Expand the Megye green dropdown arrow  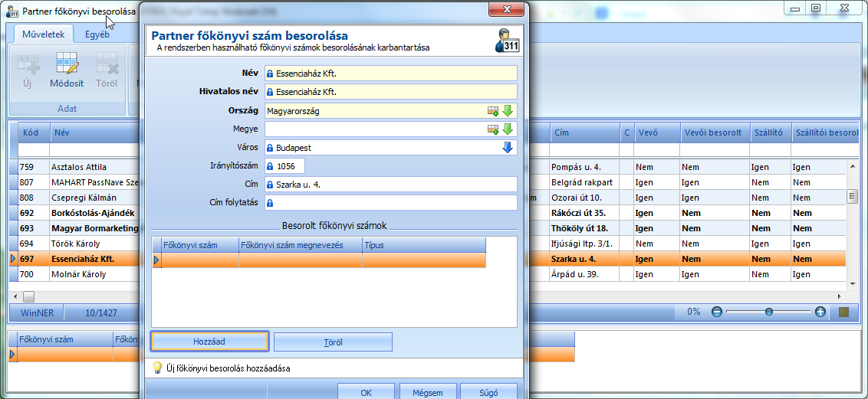508,129
